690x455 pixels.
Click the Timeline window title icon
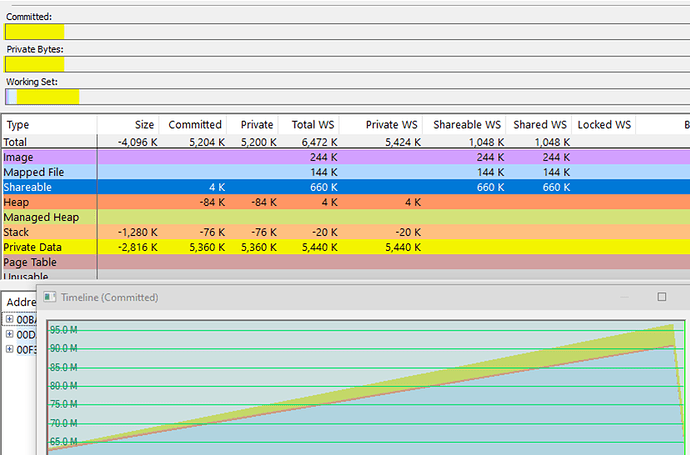tap(50, 297)
